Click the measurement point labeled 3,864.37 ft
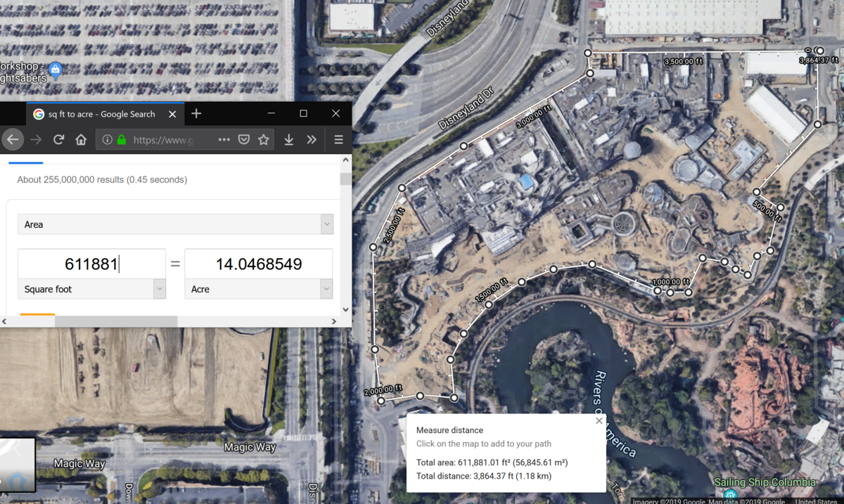The height and width of the screenshot is (504, 844). [820, 51]
